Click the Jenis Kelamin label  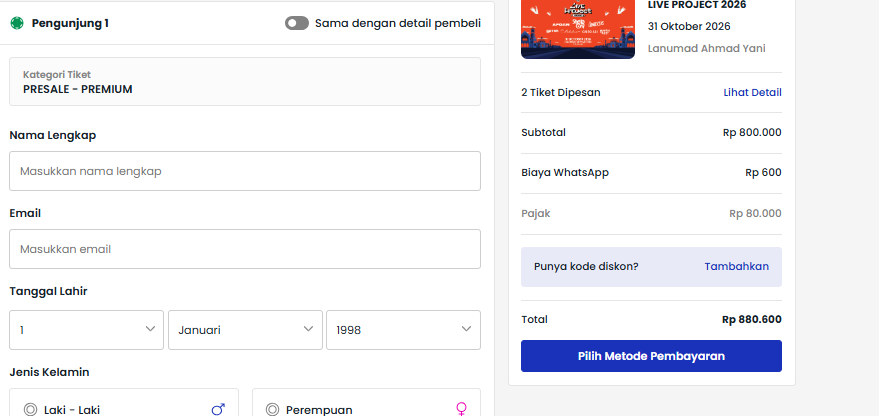[49, 372]
